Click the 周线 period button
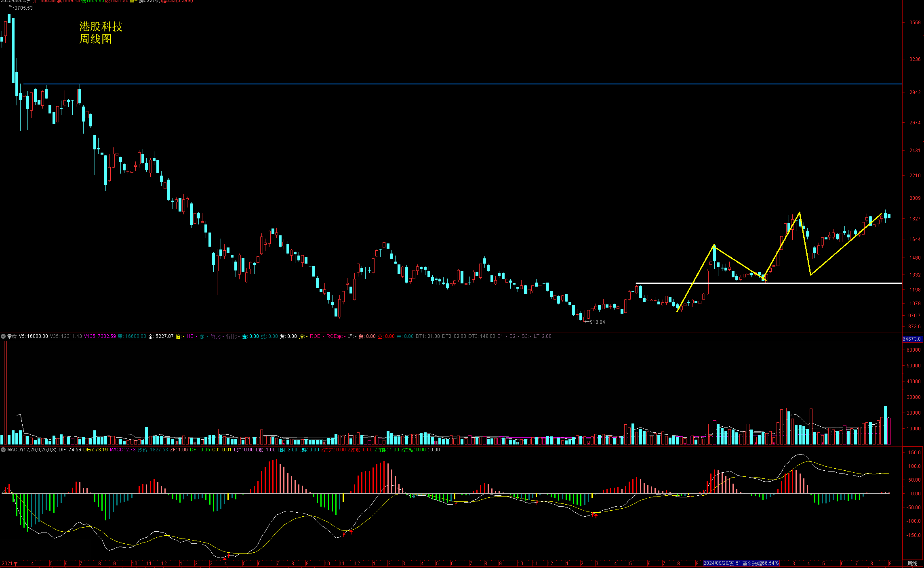924x568 pixels. [912, 564]
